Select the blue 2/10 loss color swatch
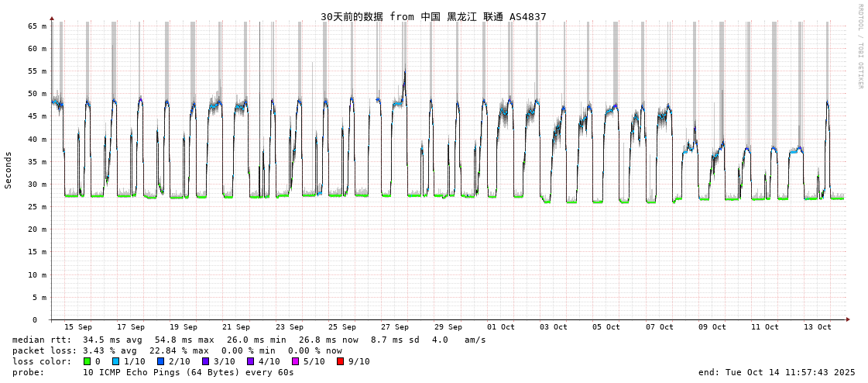The image size is (868, 383). tap(160, 361)
